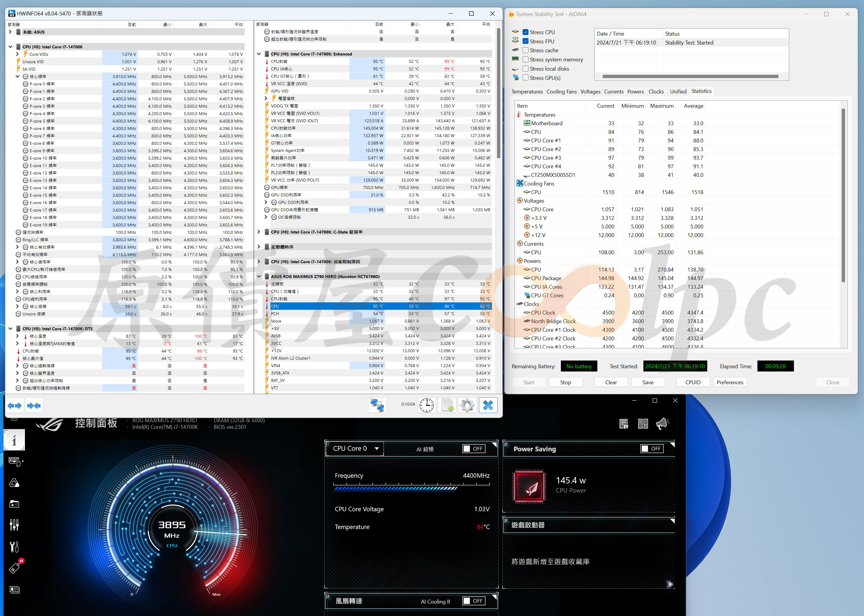Switch to Currents tab
The image size is (864, 616).
614,92
